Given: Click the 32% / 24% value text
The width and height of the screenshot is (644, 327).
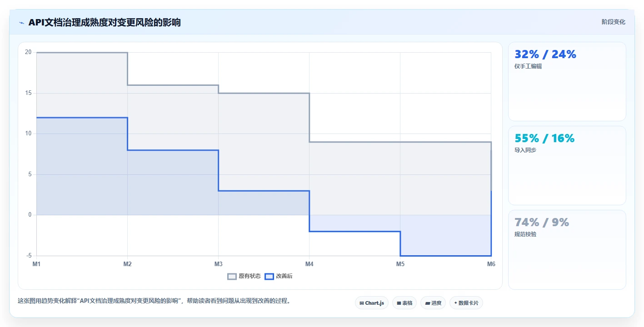Looking at the screenshot, I should click(545, 54).
